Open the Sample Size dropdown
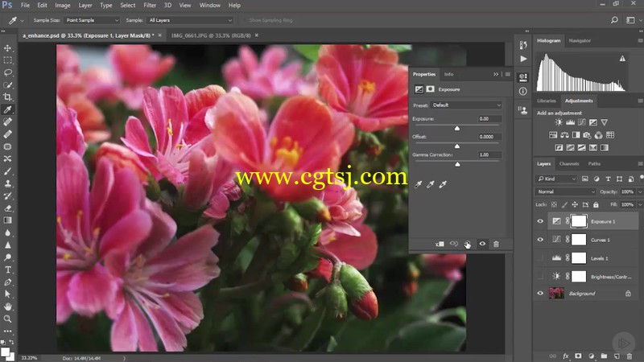The width and height of the screenshot is (644, 362). [x=92, y=20]
